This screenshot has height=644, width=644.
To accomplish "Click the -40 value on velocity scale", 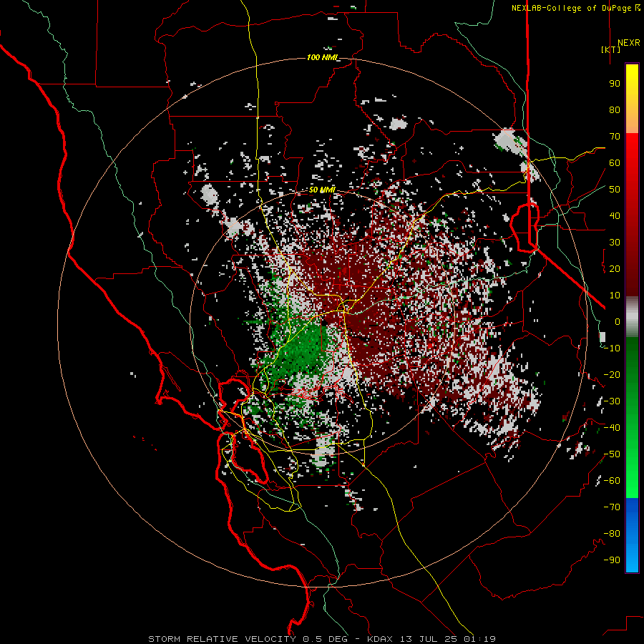I will [x=612, y=428].
